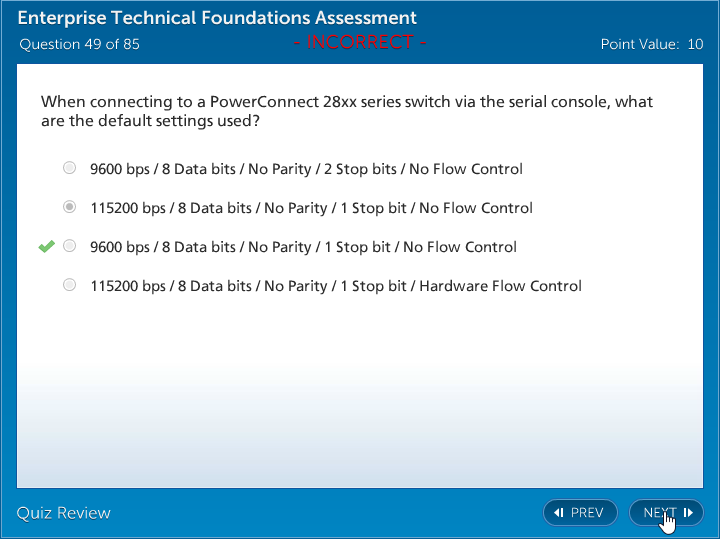Viewport: 723px width, 540px height.
Task: Click the Quiz Review label
Action: [x=64, y=513]
